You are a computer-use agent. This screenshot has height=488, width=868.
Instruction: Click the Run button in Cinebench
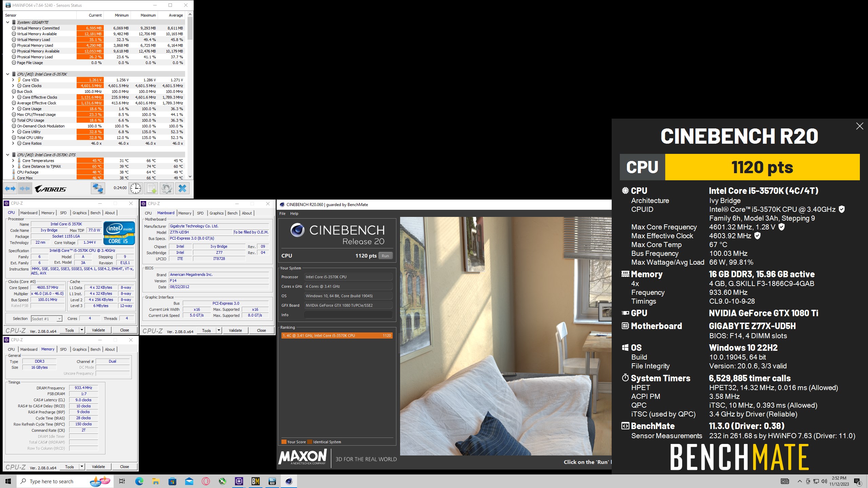coord(385,256)
